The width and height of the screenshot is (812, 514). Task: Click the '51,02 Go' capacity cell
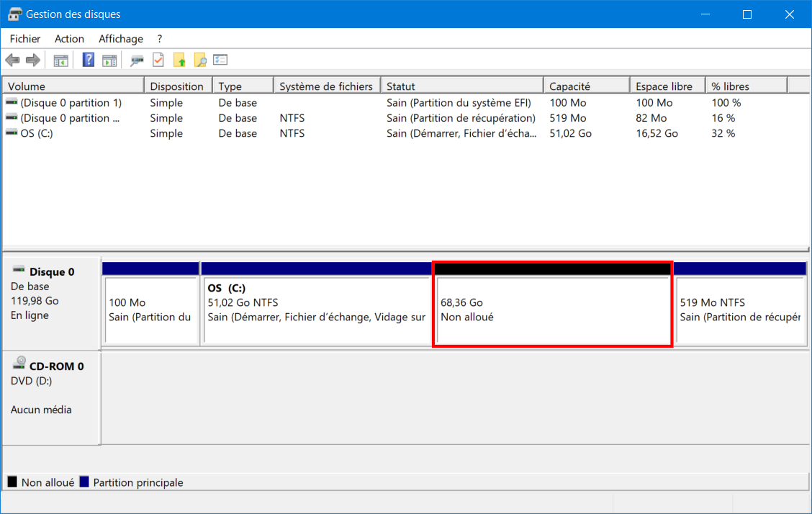pyautogui.click(x=570, y=133)
